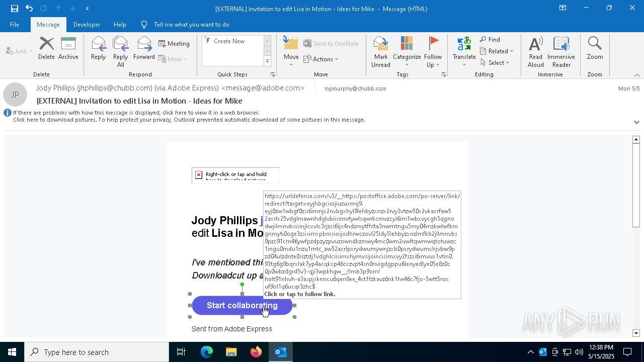Click the taskbar search box

point(97,352)
